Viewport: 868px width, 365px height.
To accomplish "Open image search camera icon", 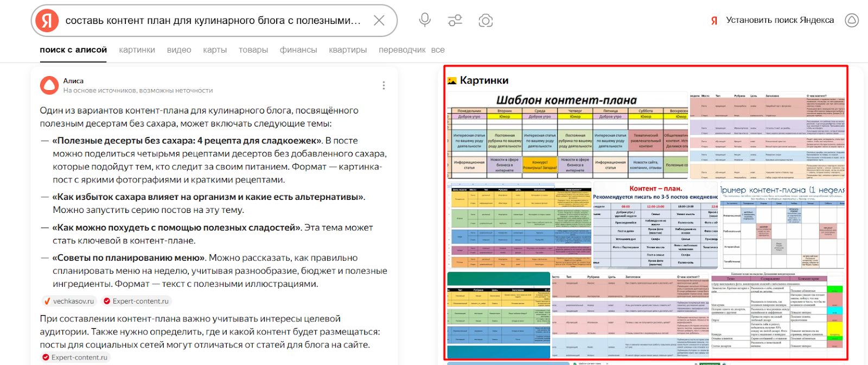I will click(x=486, y=21).
